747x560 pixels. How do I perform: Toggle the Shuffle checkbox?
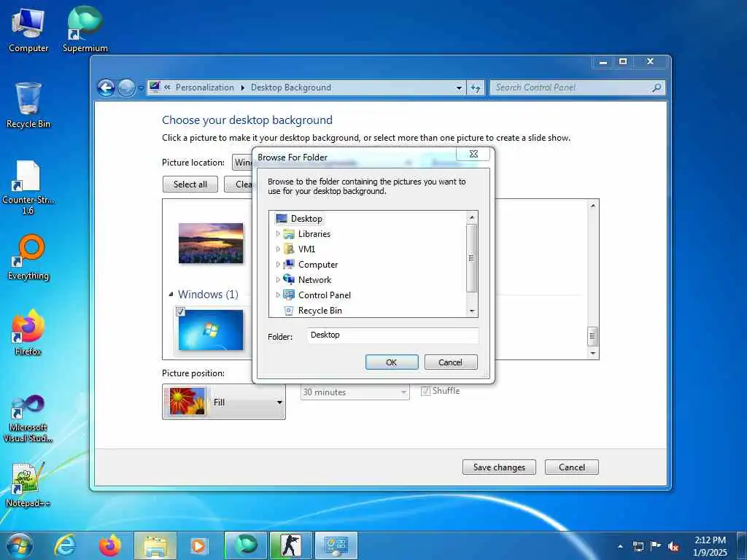coord(425,391)
